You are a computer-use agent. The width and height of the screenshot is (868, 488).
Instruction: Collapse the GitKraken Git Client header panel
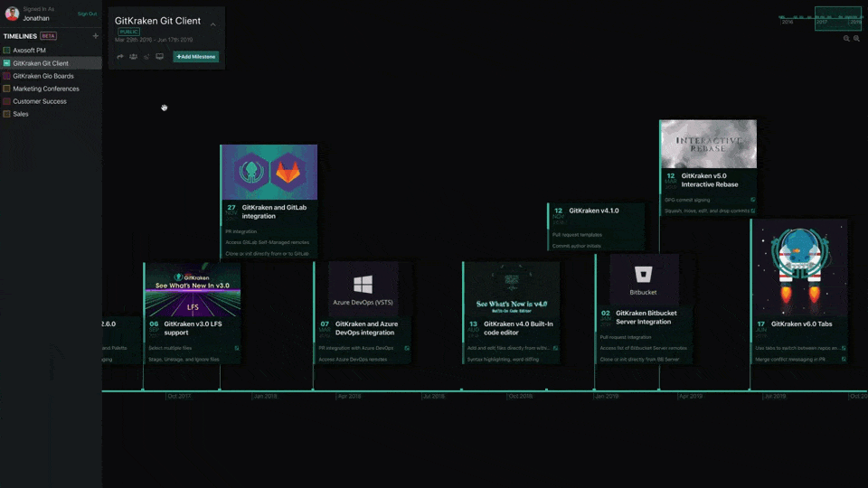coord(213,24)
